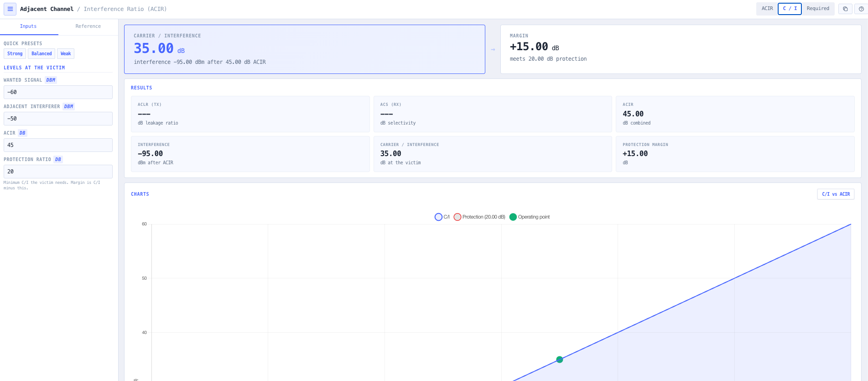Screen dimensions: 868x381
Task: Select the C / I mode
Action: (790, 9)
